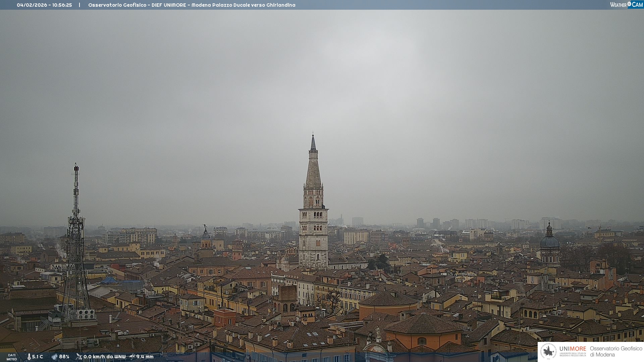This screenshot has height=362, width=644.
Task: Click the 9.4 mm rainfall value
Action: click(145, 357)
